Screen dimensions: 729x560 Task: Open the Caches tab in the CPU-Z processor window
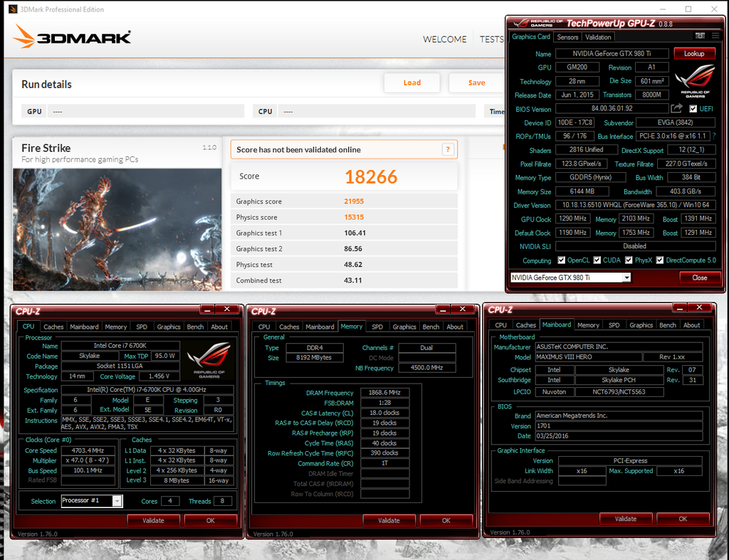point(53,327)
